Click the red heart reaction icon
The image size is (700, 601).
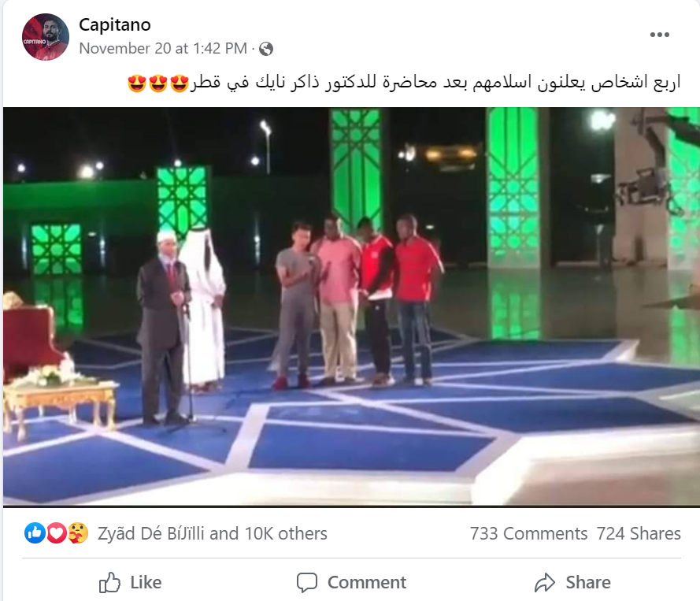pos(56,532)
